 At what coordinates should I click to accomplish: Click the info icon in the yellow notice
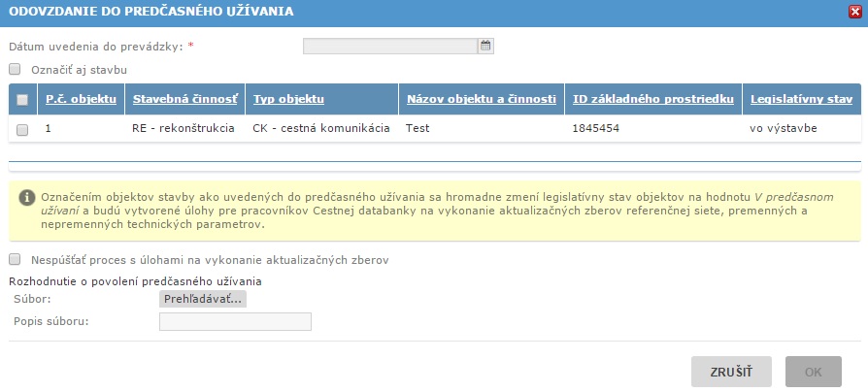click(x=27, y=196)
